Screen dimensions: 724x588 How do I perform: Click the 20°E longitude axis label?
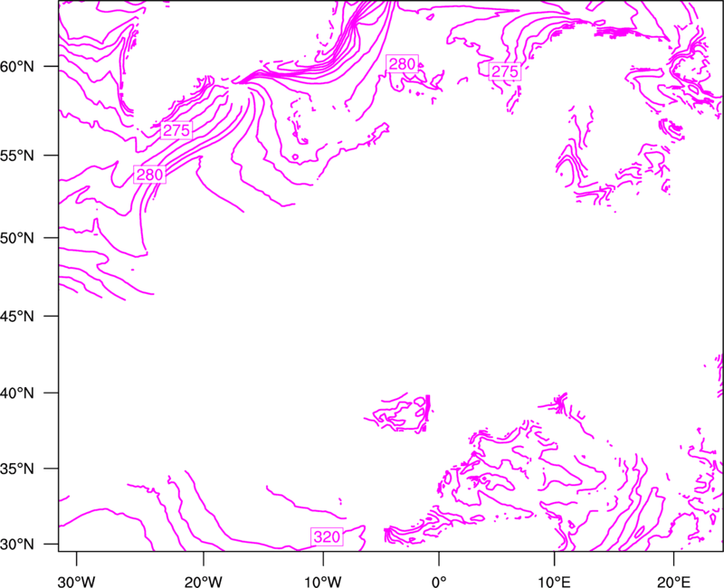(673, 582)
